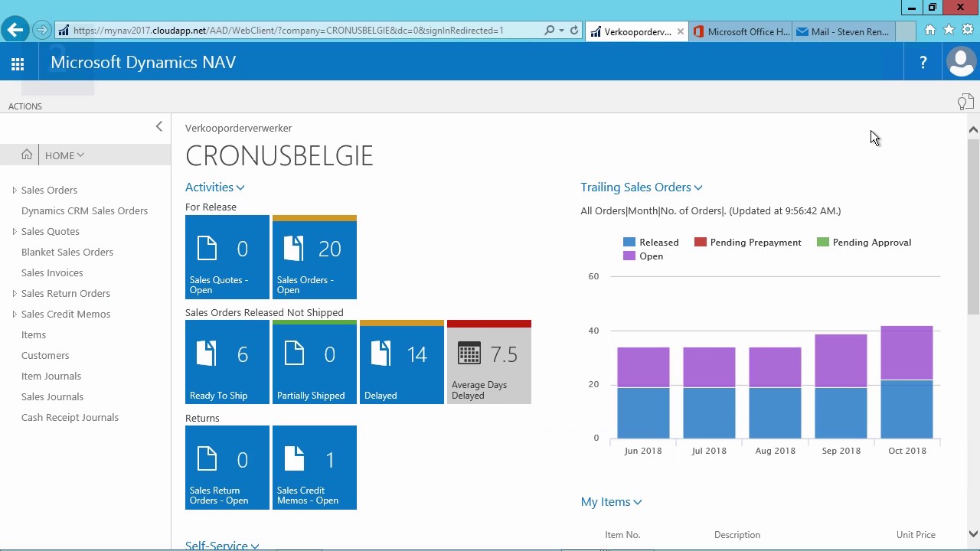Open the Sales Return Orders - Open tile
Viewport: 980px width, 551px height.
227,468
